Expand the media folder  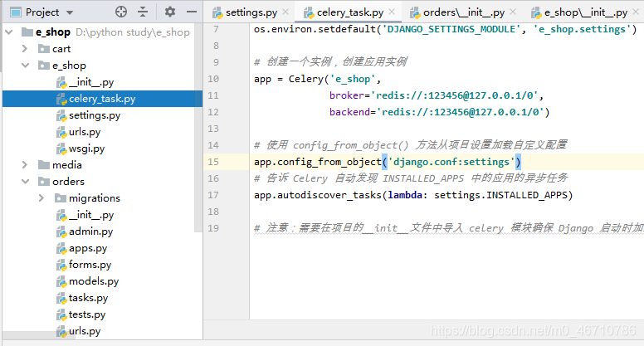[25, 165]
